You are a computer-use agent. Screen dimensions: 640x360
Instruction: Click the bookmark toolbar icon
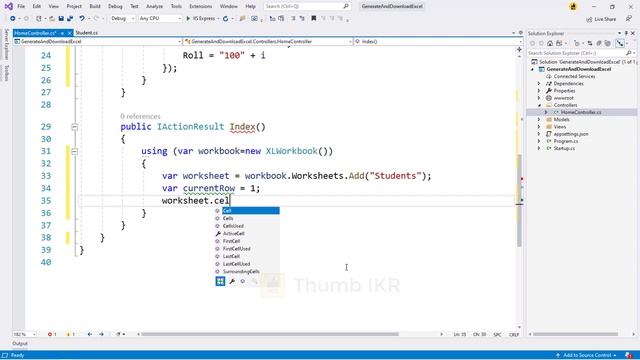point(313,18)
